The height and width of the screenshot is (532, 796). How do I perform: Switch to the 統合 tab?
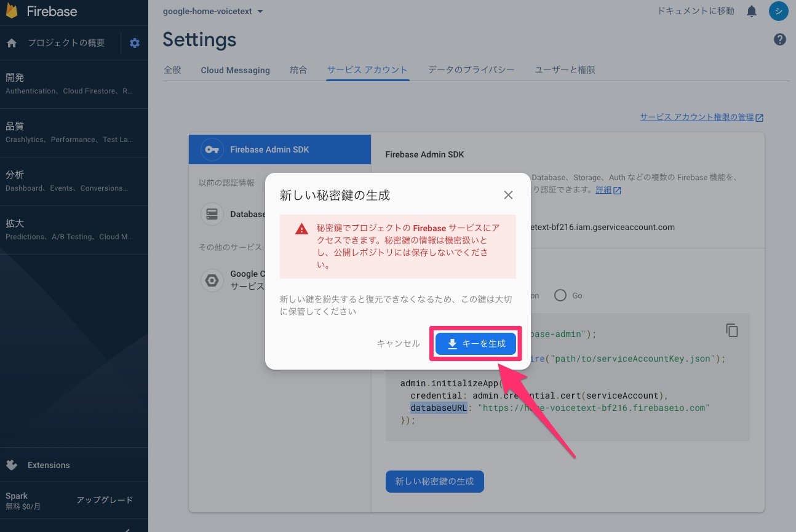[x=298, y=70]
